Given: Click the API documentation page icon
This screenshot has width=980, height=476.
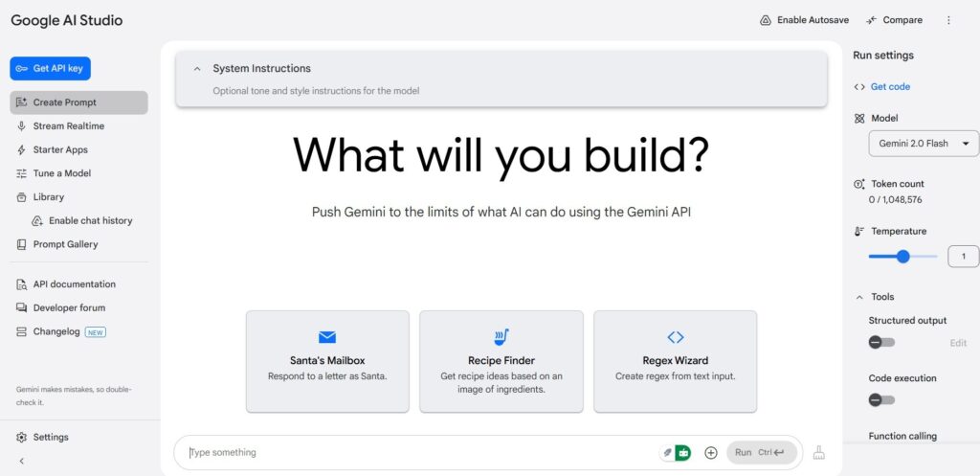Looking at the screenshot, I should [21, 284].
